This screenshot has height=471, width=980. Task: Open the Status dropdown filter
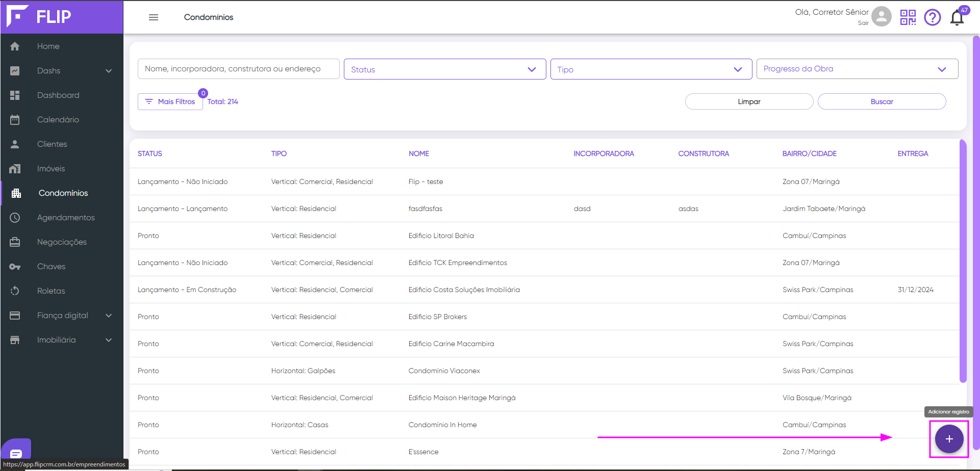(x=445, y=69)
